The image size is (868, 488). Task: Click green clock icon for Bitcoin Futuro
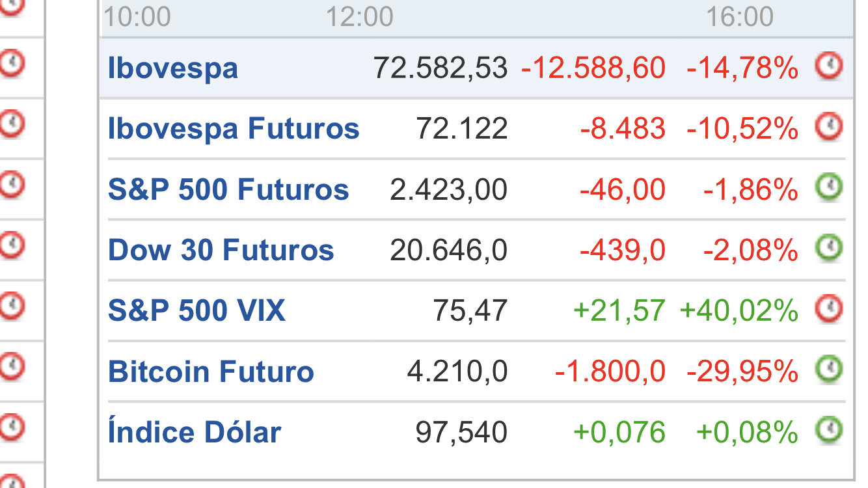point(829,370)
